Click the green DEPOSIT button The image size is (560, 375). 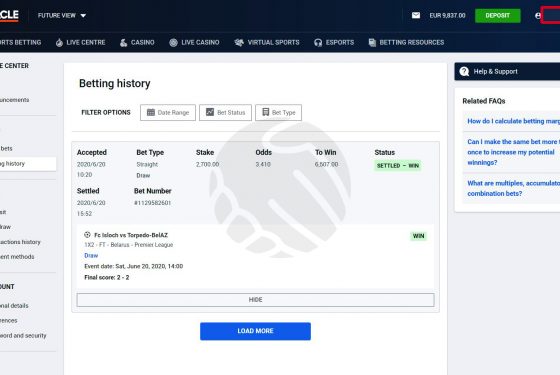pyautogui.click(x=498, y=16)
